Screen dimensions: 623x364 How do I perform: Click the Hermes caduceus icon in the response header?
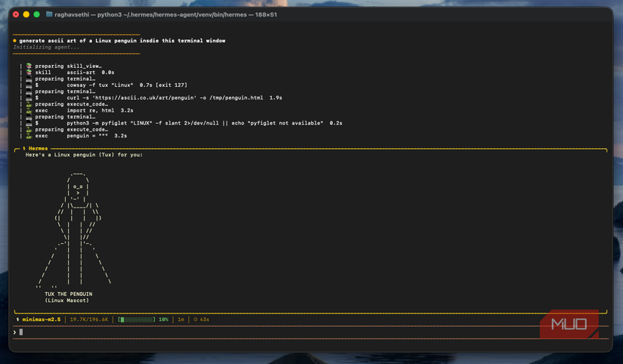24,149
